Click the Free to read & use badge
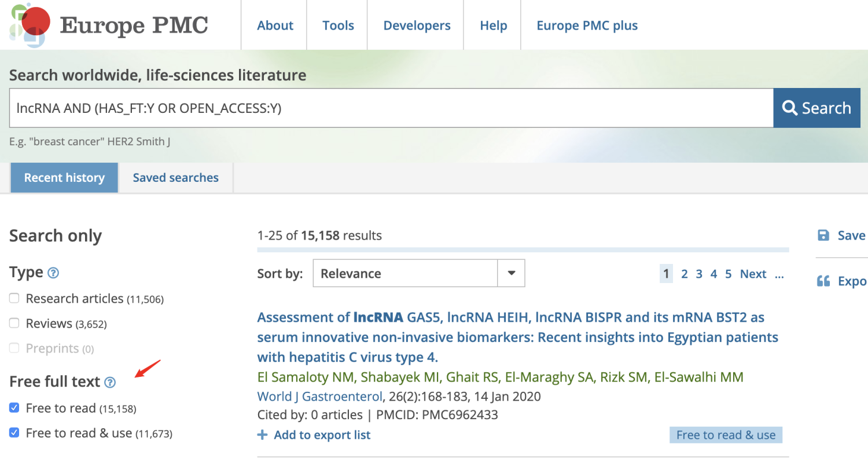 726,435
